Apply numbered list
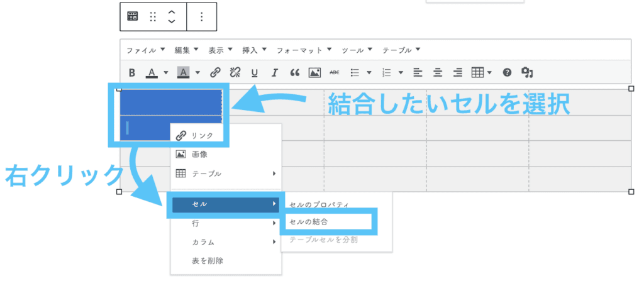This screenshot has width=644, height=281. 387,73
